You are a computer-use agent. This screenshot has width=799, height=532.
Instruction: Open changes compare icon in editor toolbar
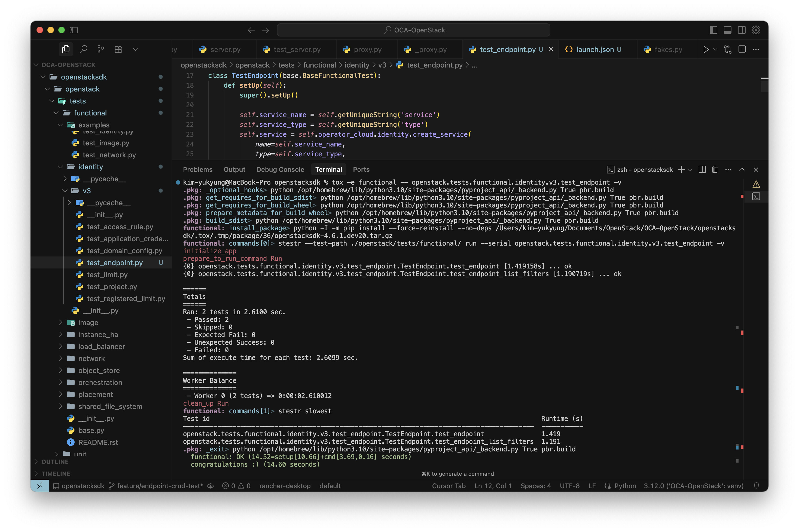tap(727, 50)
